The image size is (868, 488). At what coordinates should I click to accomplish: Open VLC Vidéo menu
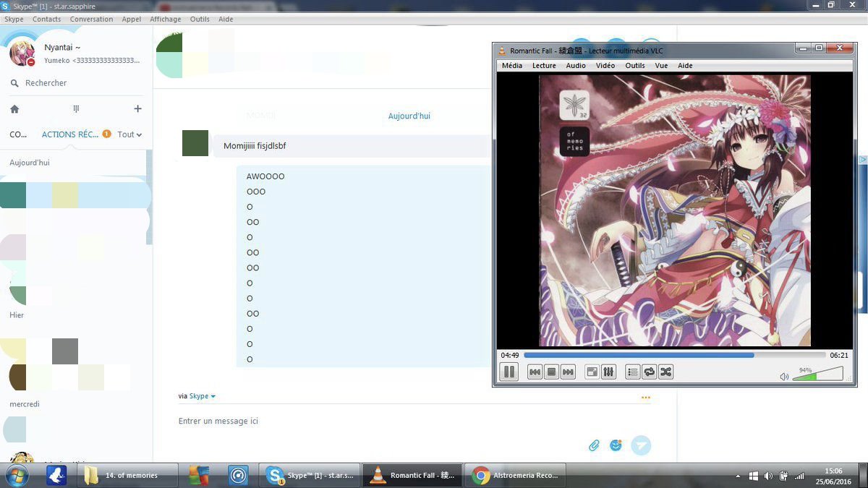coord(605,65)
